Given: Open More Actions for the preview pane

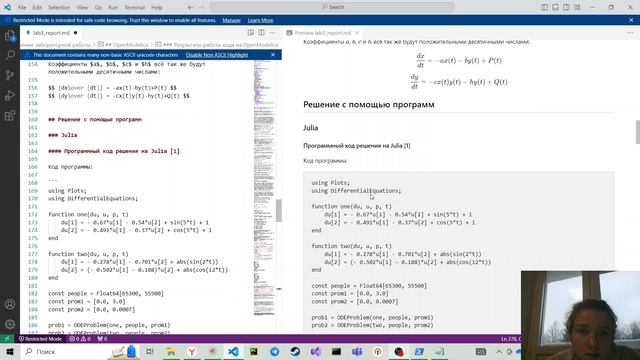Looking at the screenshot, I should tap(631, 33).
